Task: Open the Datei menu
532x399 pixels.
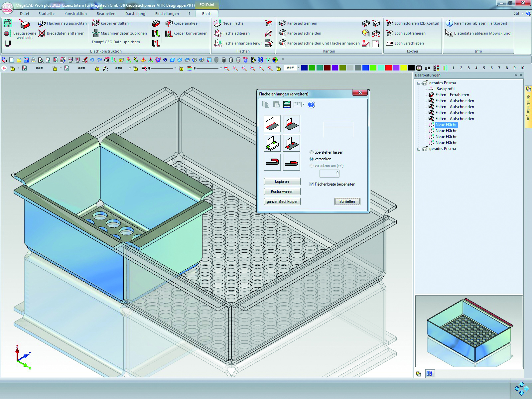Action: coord(24,14)
